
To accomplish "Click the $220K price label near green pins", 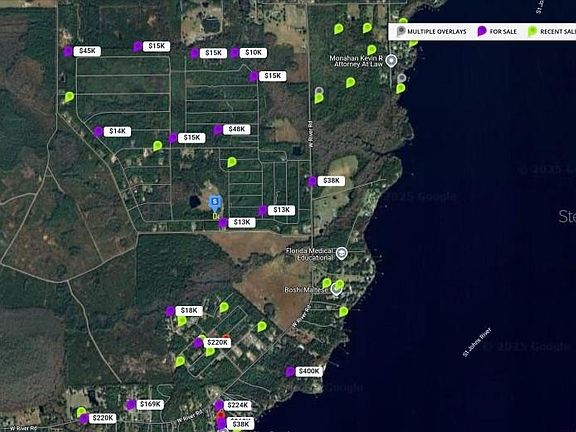I will (x=217, y=343).
